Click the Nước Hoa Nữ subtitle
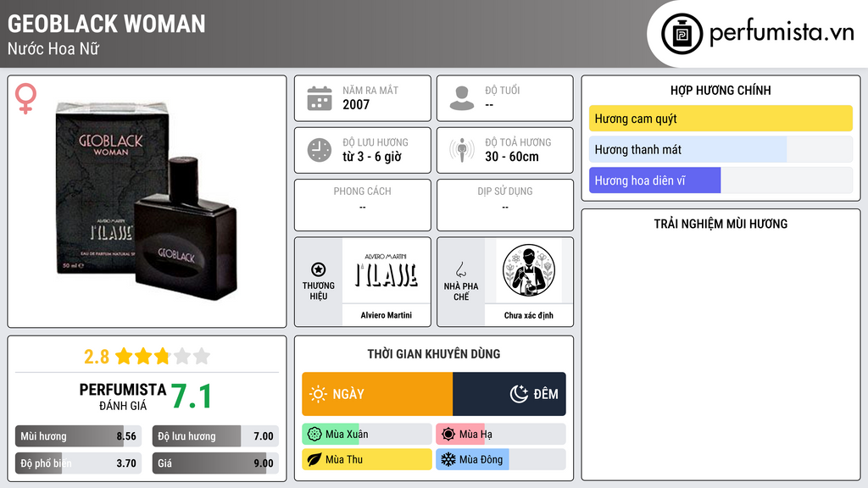 tap(53, 48)
